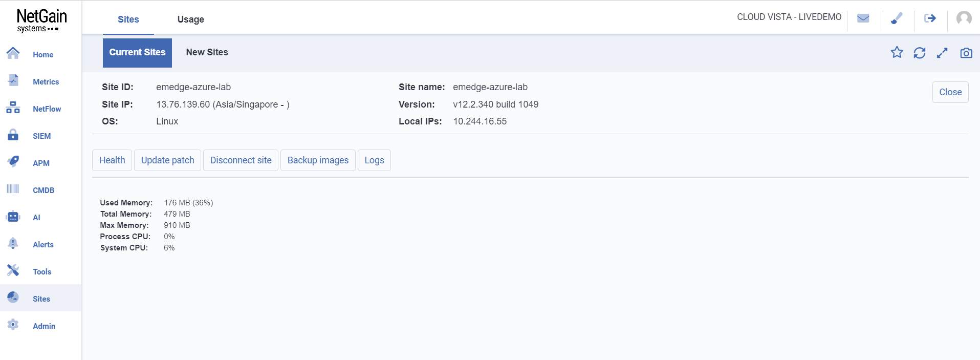Viewport: 980px width, 360px height.
Task: Click Total Memory value 479 MB
Action: coord(177,214)
